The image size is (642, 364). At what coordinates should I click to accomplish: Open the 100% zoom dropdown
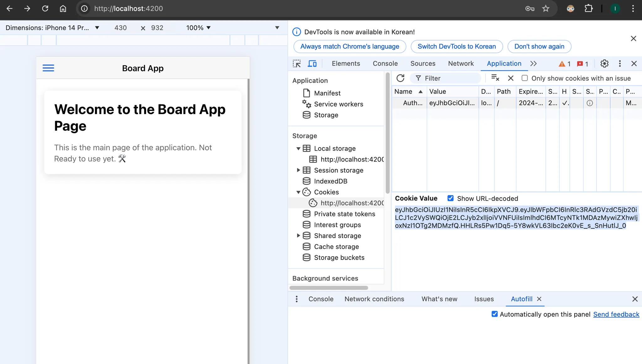click(x=198, y=28)
